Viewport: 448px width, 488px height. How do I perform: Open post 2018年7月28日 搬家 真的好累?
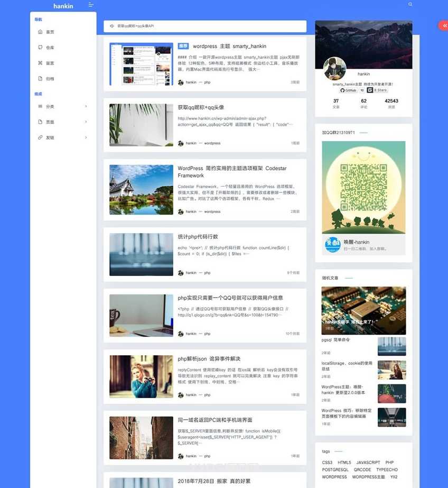(x=214, y=481)
